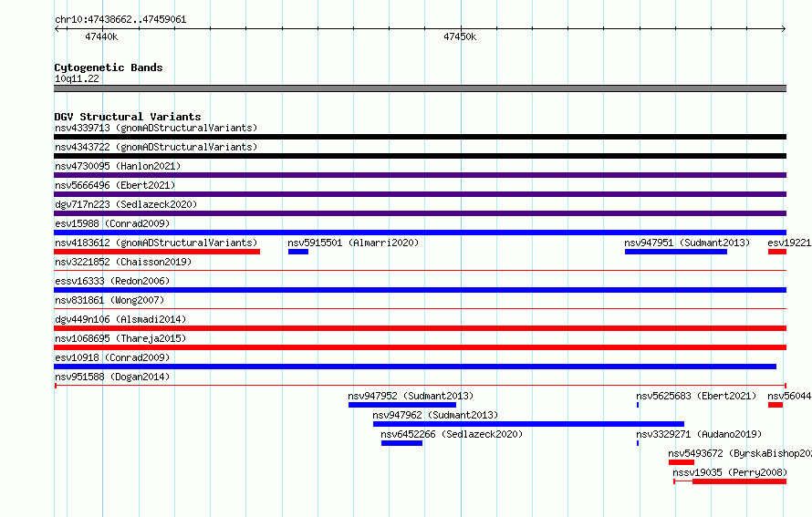Select the red nsv5493672 variant bar
The height and width of the screenshot is (517, 812).
681,462
